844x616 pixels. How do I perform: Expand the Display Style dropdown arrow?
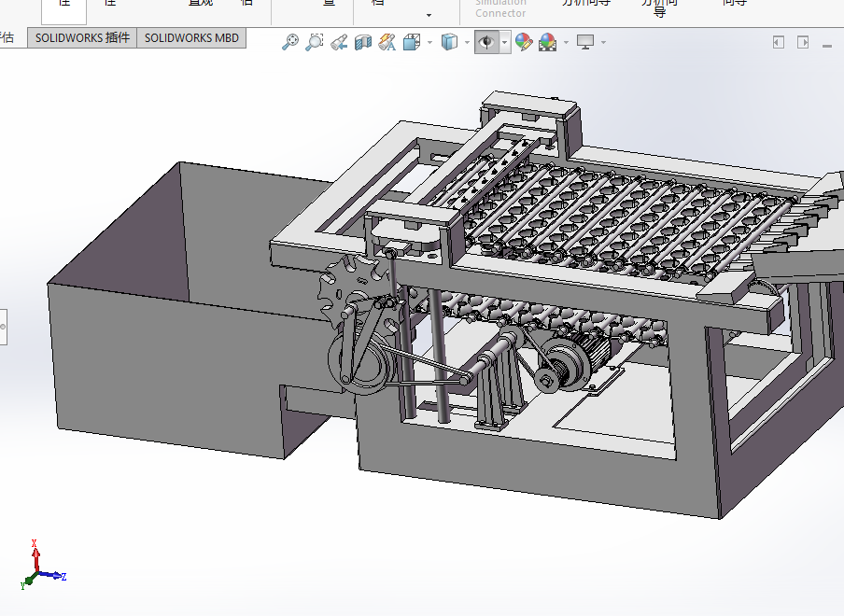click(466, 42)
